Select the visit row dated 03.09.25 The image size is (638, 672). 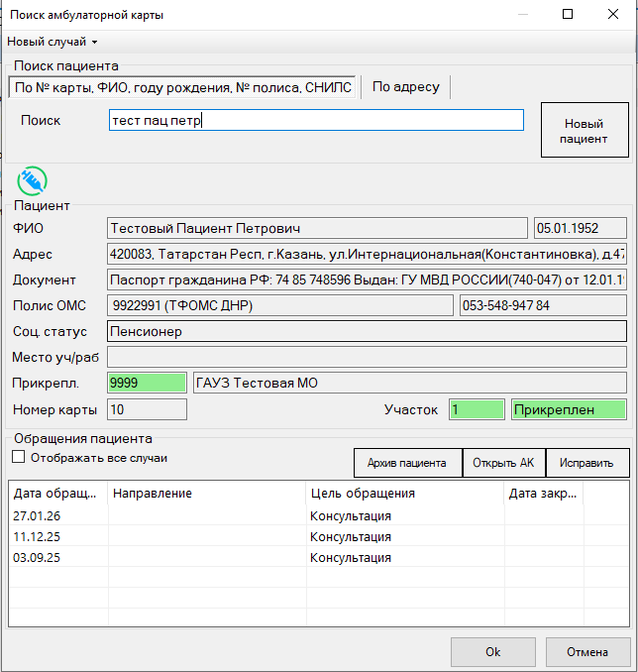click(x=318, y=558)
